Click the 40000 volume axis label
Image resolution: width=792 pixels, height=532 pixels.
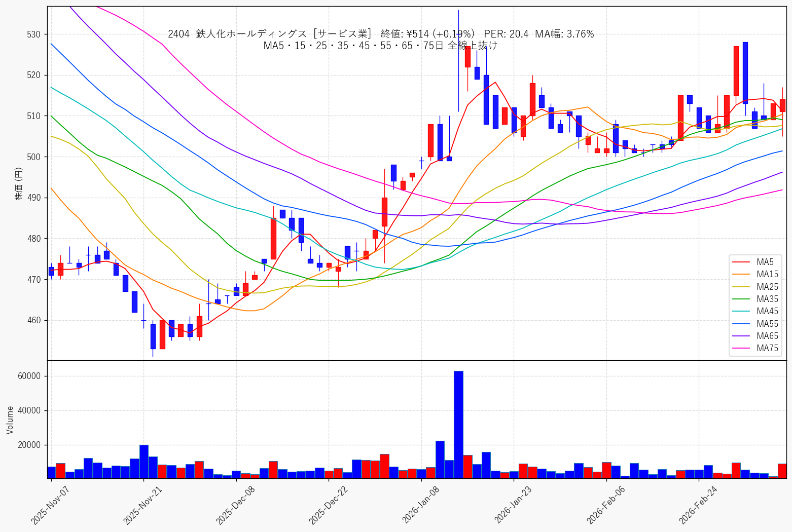pos(29,411)
